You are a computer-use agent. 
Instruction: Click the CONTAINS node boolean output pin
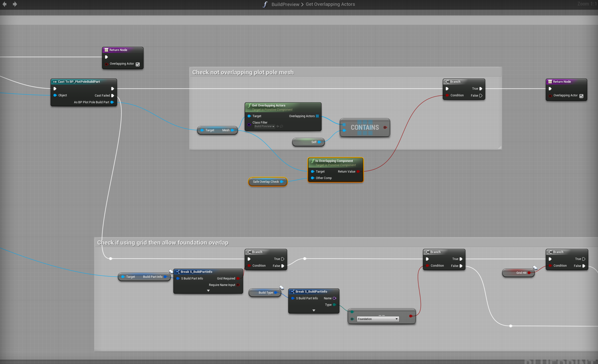pyautogui.click(x=385, y=127)
